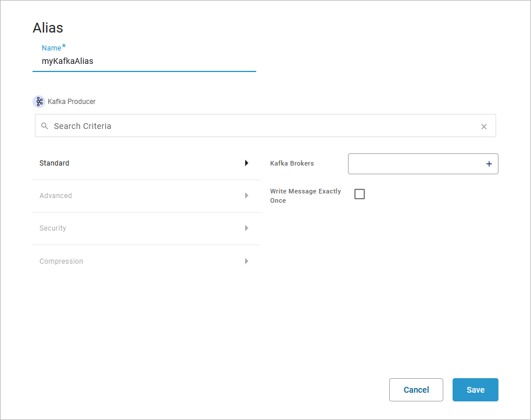Select the Standard category label

click(55, 163)
